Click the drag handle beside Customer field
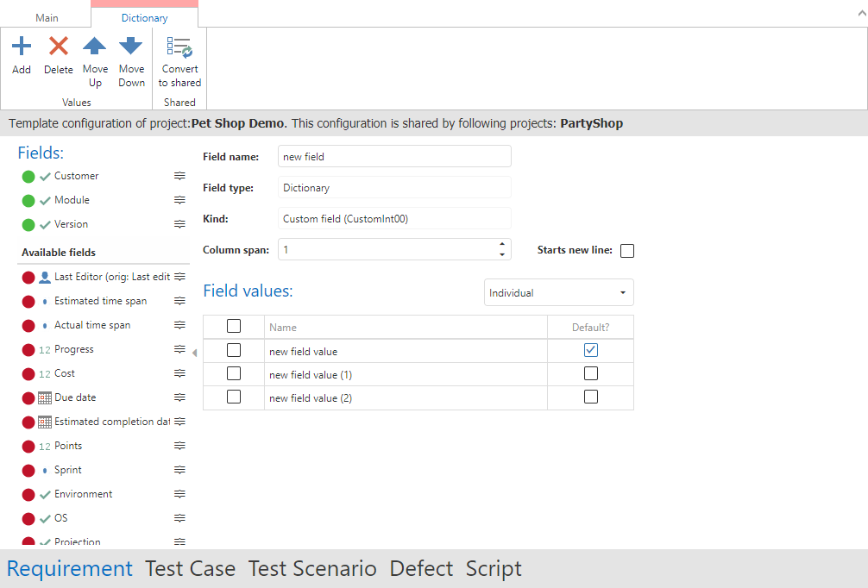 (179, 176)
